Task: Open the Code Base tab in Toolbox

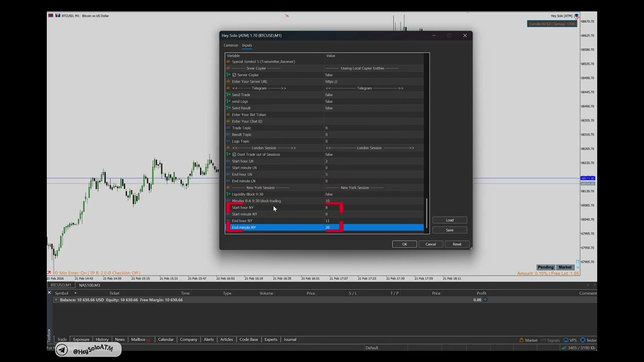Action: [249, 339]
